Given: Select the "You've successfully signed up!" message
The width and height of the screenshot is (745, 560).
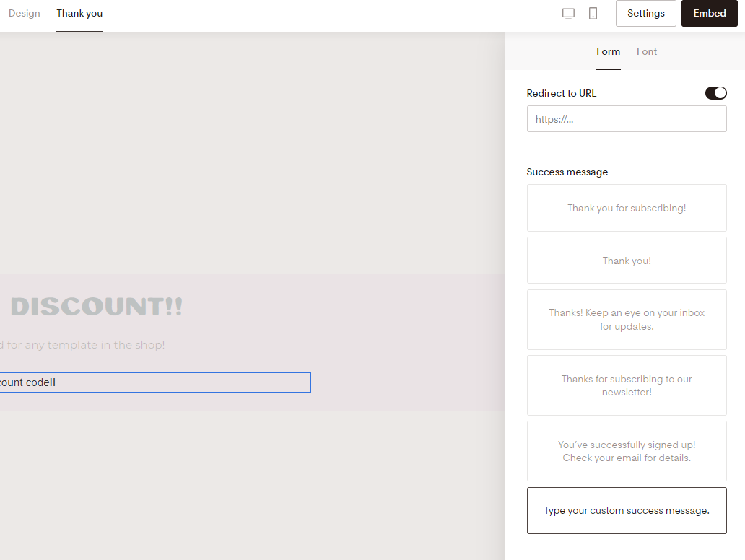Looking at the screenshot, I should (x=627, y=451).
